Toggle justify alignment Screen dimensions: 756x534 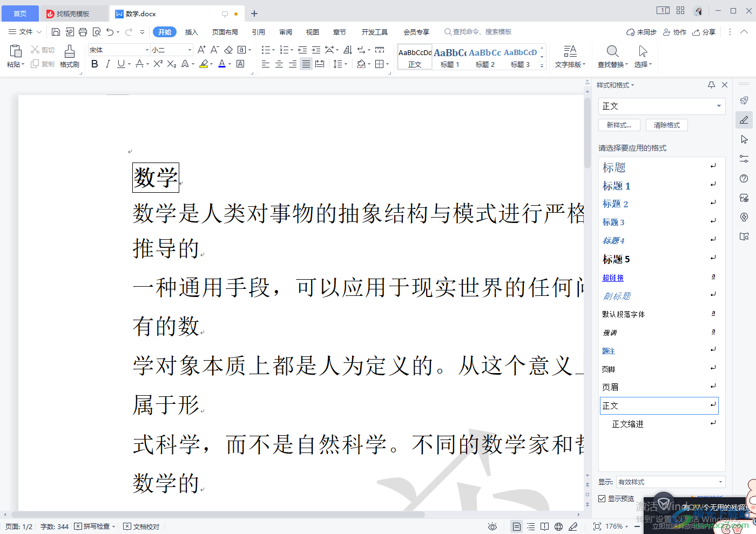tap(306, 64)
